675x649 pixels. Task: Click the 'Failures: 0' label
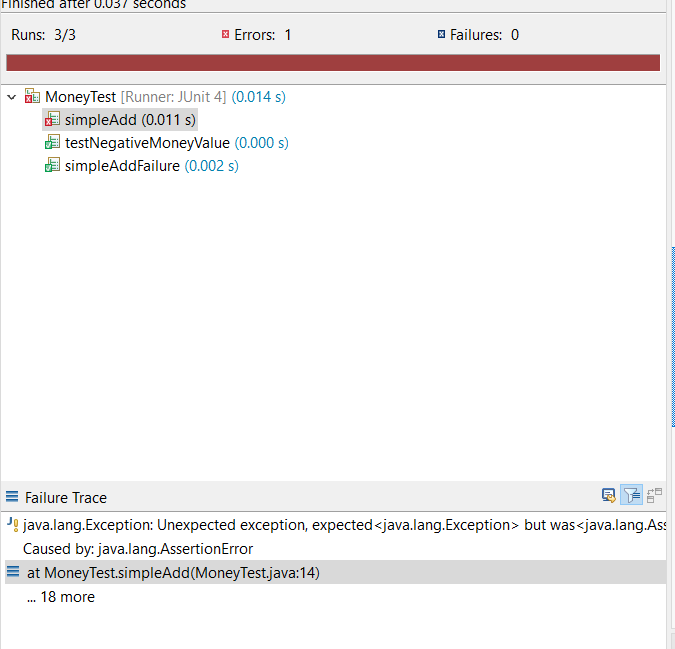pos(484,35)
